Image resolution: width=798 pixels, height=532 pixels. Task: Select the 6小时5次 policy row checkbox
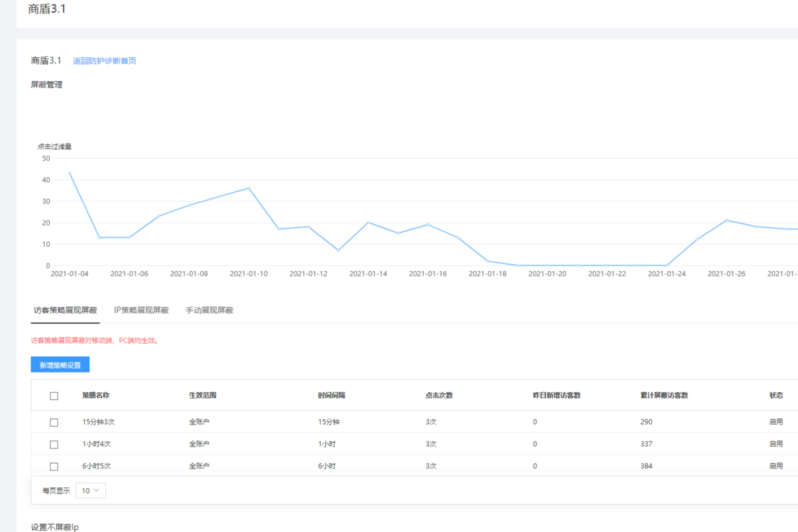[54, 466]
